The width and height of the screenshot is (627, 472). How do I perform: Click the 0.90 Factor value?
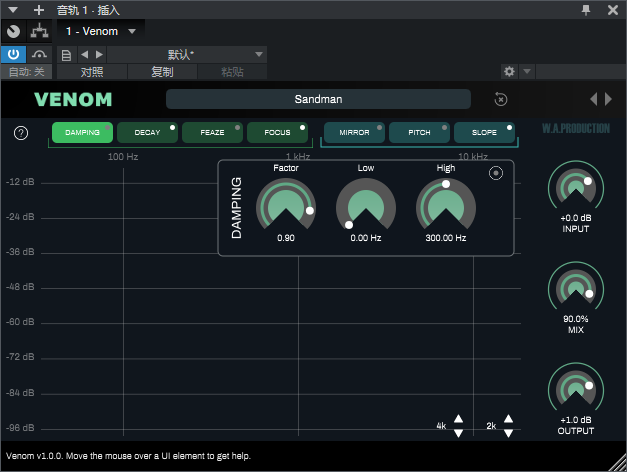point(286,238)
